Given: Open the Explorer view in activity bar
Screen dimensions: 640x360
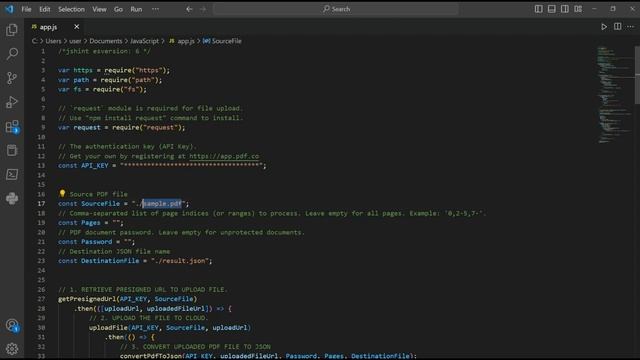Looking at the screenshot, I should [12, 30].
